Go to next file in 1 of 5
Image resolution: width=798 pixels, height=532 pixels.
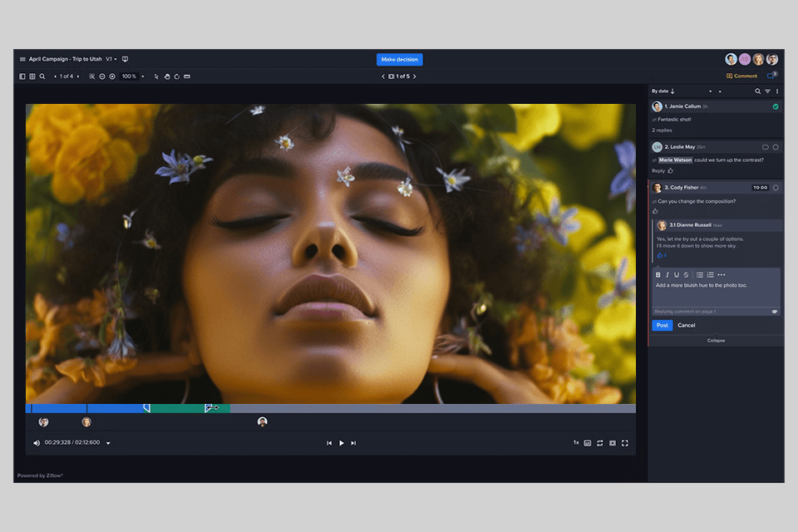click(414, 76)
